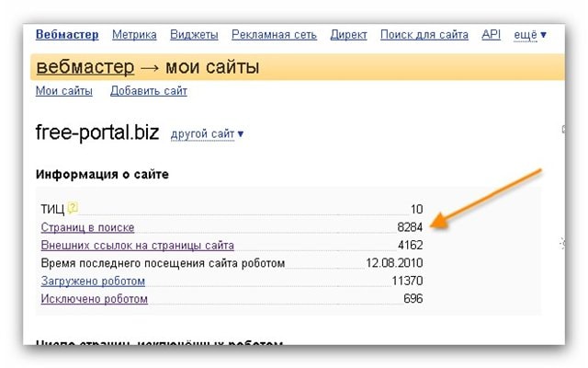This screenshot has width=588, height=368.
Task: Select Время последнего посещения сайта роботом label
Action: [x=163, y=263]
